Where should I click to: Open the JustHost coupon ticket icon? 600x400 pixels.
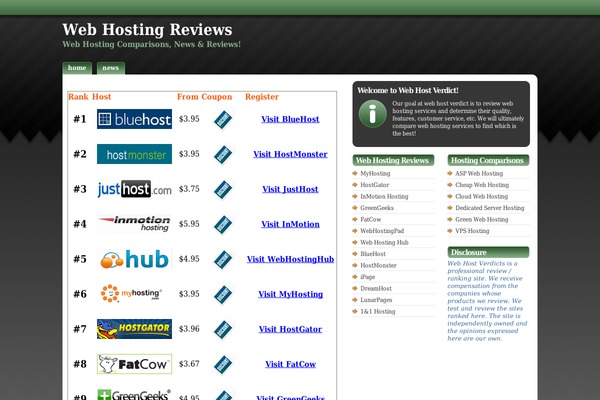pyautogui.click(x=223, y=190)
